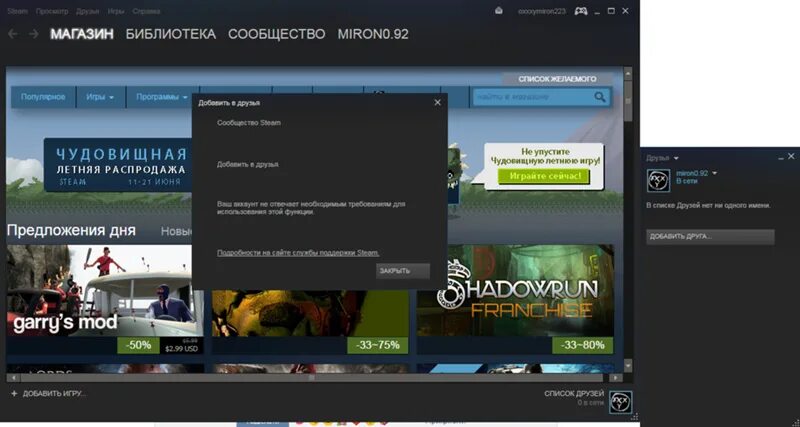
Task: Click the 'ЗАКРЫТЬ' button in dialog
Action: [403, 271]
